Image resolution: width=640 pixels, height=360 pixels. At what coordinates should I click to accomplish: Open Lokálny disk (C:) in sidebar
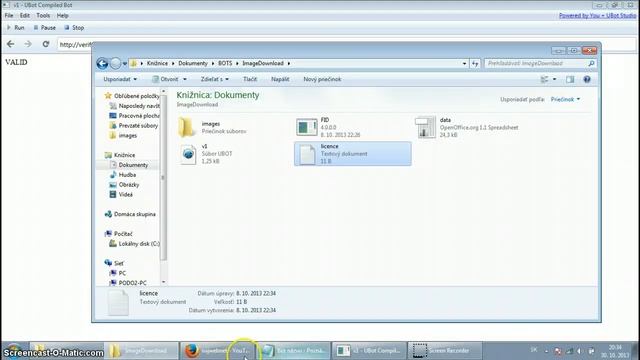click(x=134, y=244)
